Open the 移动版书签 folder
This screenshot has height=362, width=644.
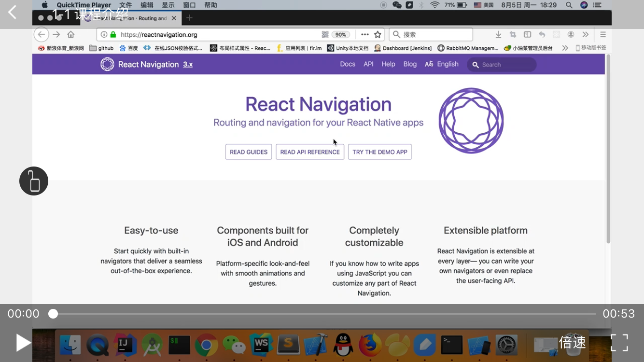pyautogui.click(x=590, y=48)
